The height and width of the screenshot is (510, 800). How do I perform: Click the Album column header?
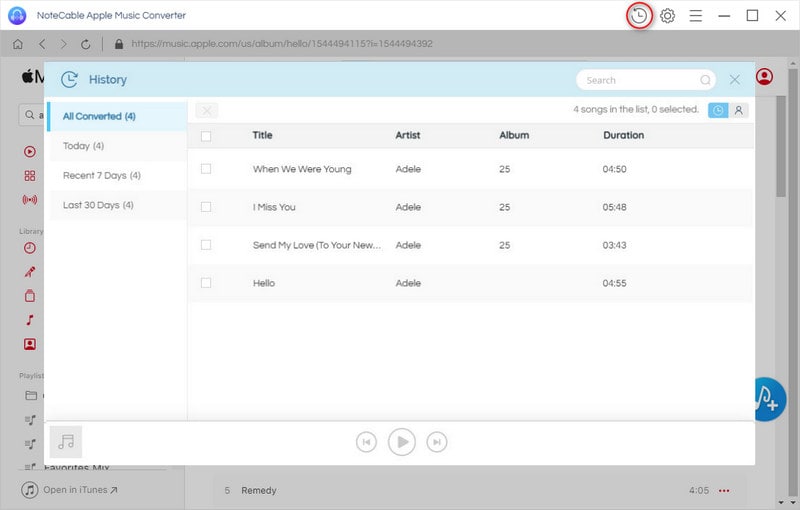[x=514, y=135]
